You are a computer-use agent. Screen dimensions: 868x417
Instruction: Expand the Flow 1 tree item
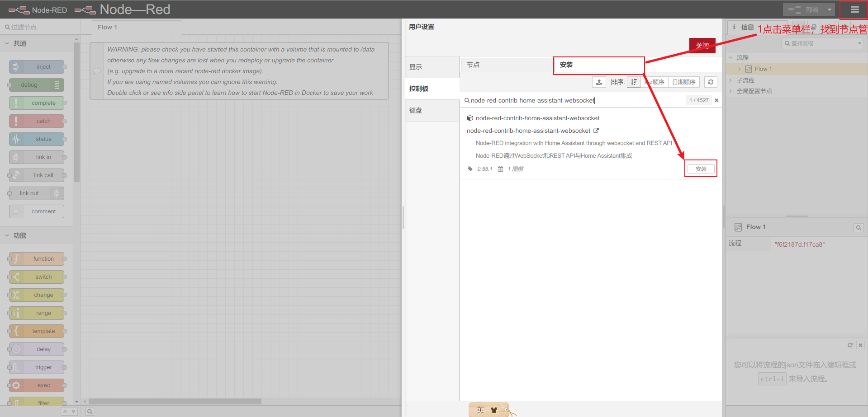tap(740, 69)
